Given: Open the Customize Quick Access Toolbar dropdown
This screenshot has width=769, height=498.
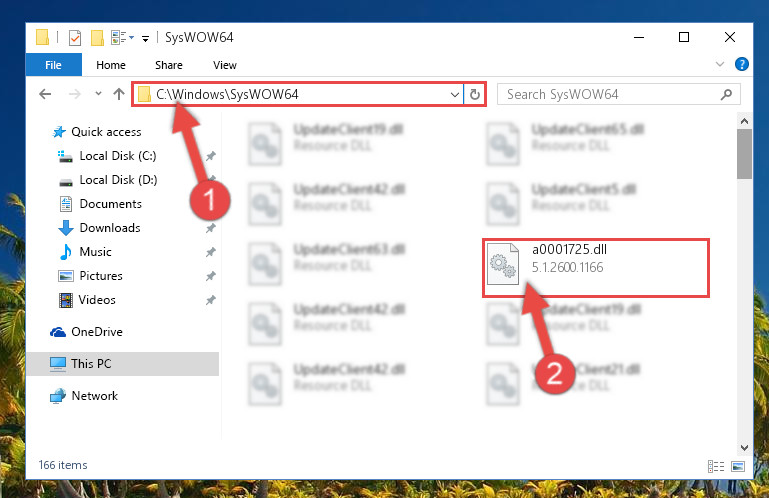Looking at the screenshot, I should (146, 38).
